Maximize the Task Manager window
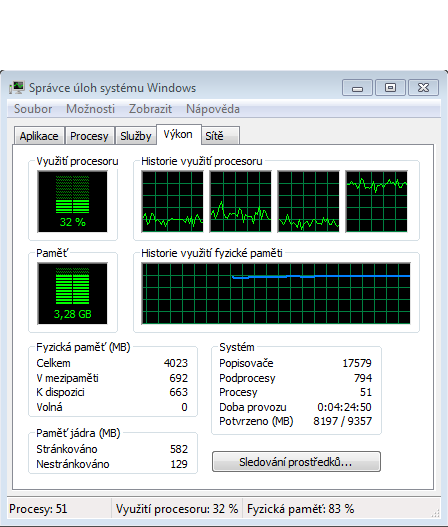This screenshot has width=448, height=527. tap(390, 88)
